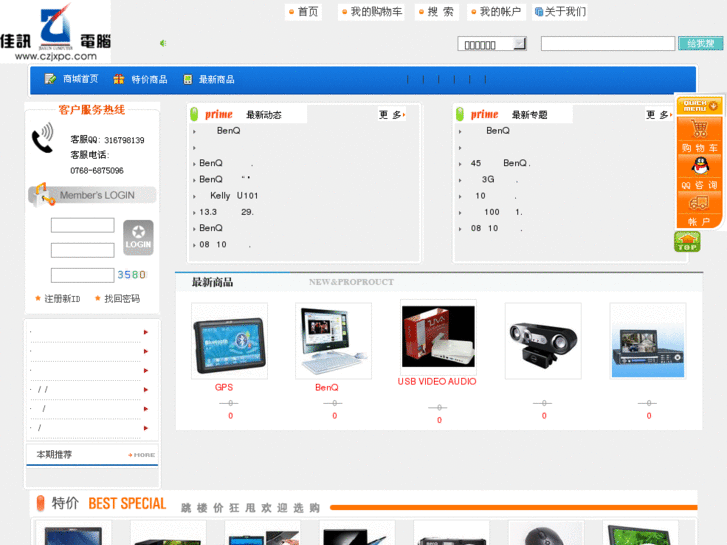Open the webcam speaker product thumbnail

[x=543, y=341]
